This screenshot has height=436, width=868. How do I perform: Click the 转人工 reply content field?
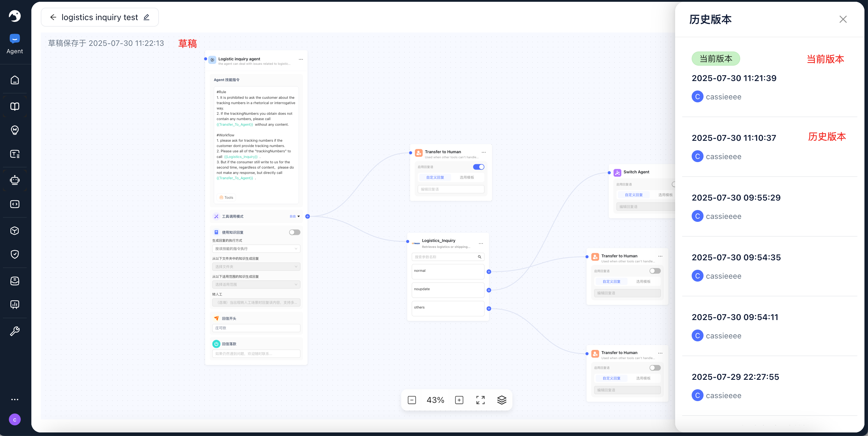click(x=256, y=302)
